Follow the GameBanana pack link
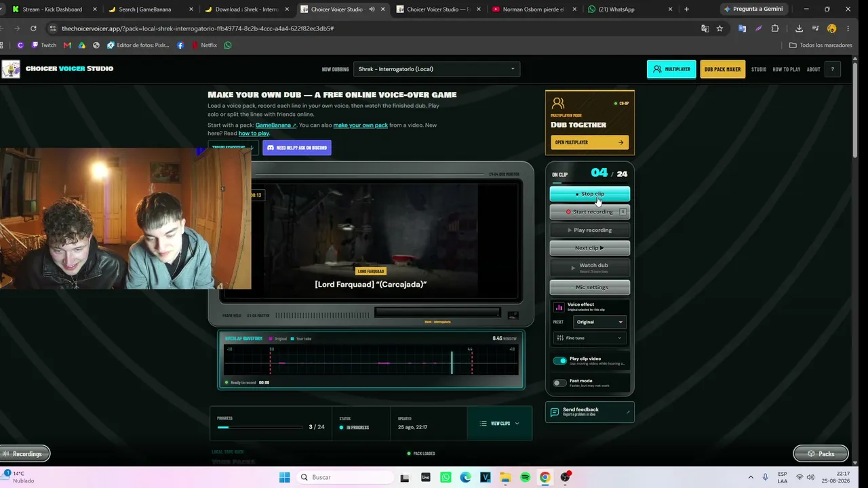Screen dimensions: 868x488 pyautogui.click(x=275, y=125)
